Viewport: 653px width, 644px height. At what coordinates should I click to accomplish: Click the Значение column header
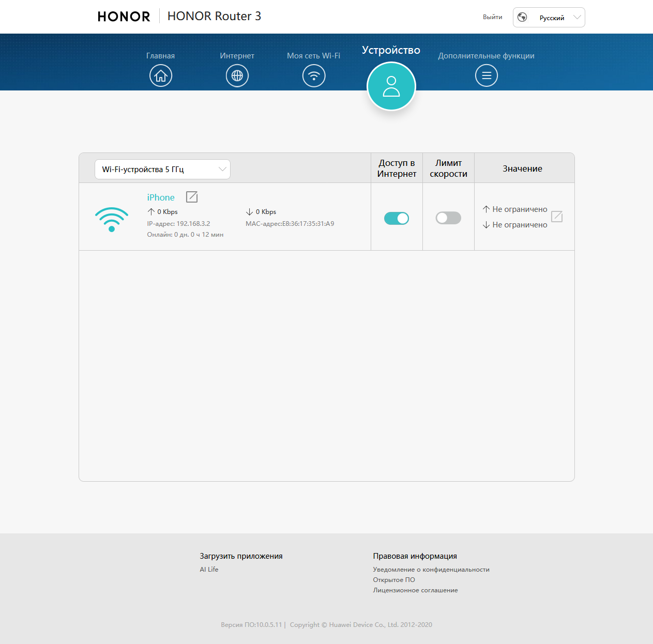point(523,169)
